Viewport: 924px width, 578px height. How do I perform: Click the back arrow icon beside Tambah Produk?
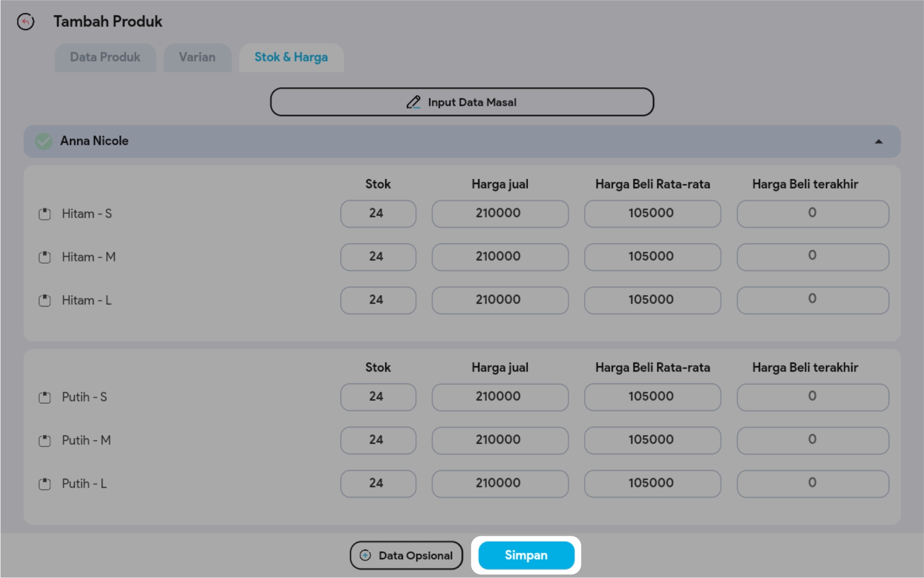25,21
